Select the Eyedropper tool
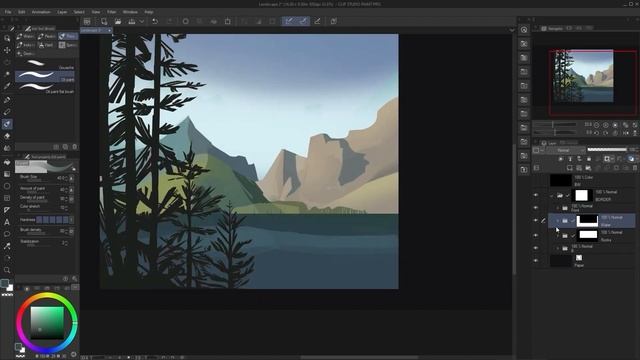 [7, 86]
